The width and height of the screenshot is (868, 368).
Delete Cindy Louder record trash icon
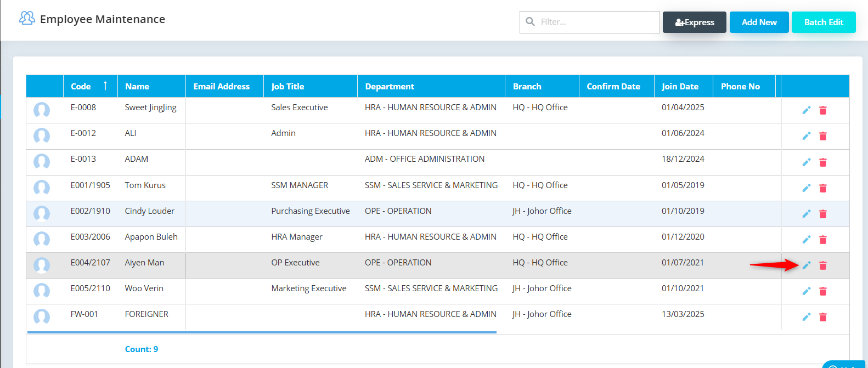point(822,214)
